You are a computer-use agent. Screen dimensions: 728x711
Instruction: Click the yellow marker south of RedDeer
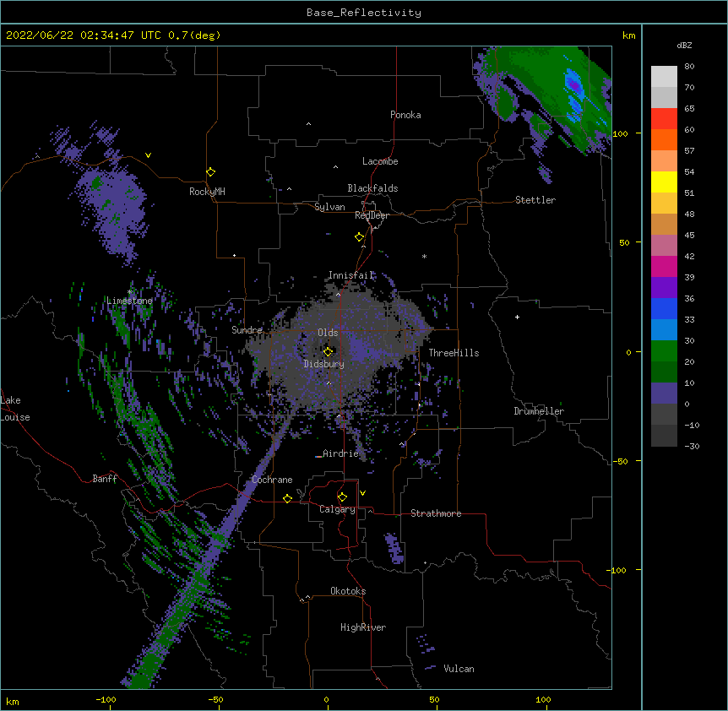coord(359,237)
